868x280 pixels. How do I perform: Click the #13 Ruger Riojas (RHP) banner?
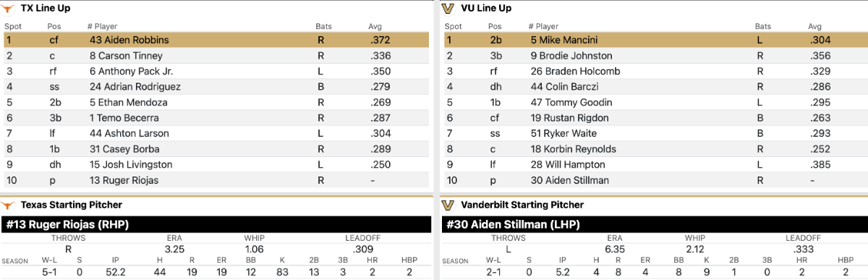pyautogui.click(x=216, y=224)
